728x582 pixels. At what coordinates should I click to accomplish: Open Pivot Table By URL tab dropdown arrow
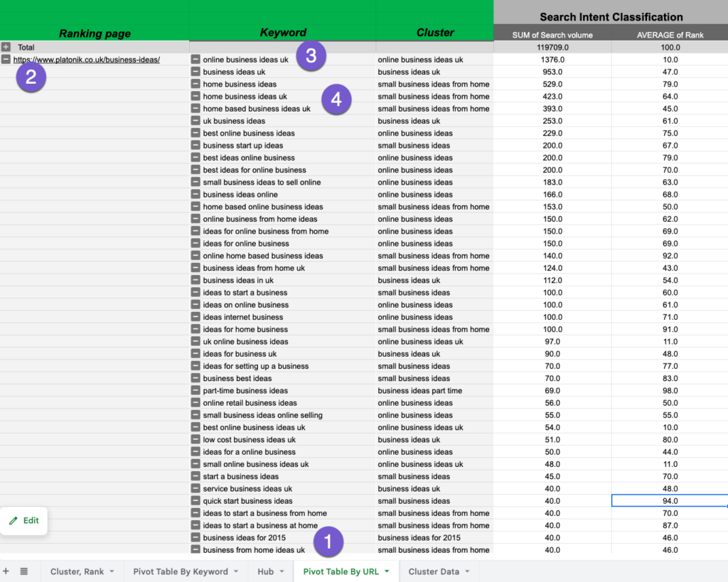click(387, 571)
